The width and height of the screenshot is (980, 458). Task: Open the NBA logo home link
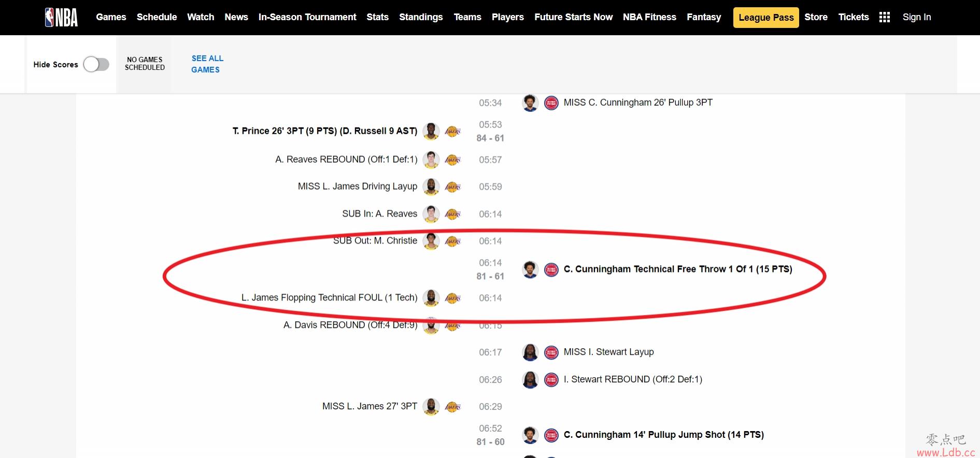tap(61, 17)
